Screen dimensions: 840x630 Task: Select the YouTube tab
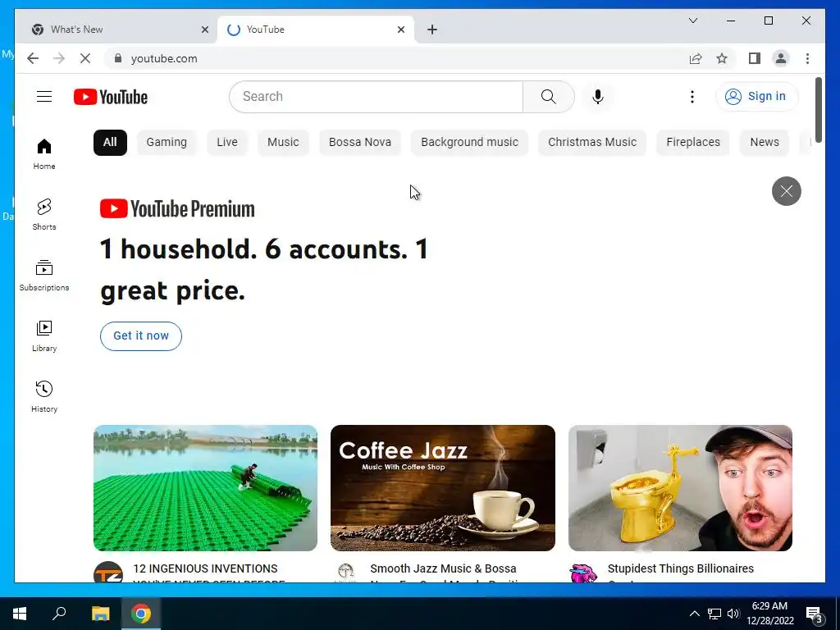click(316, 30)
